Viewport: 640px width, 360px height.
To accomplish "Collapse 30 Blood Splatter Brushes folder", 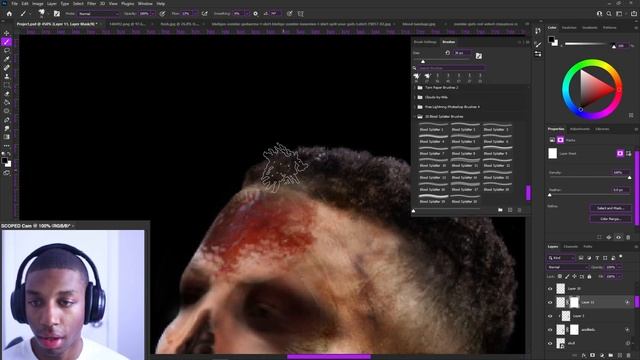I will point(415,116).
